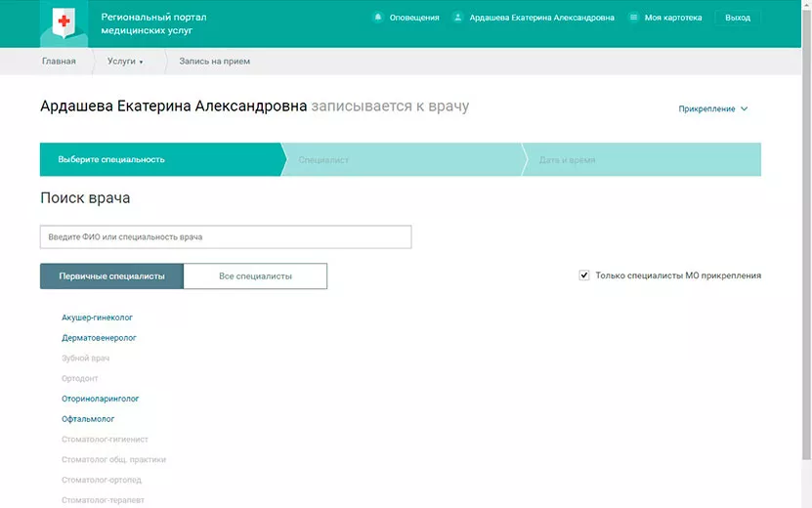Click disabled Стоматолог-гигиенист entry
This screenshot has height=508, width=812.
click(105, 440)
